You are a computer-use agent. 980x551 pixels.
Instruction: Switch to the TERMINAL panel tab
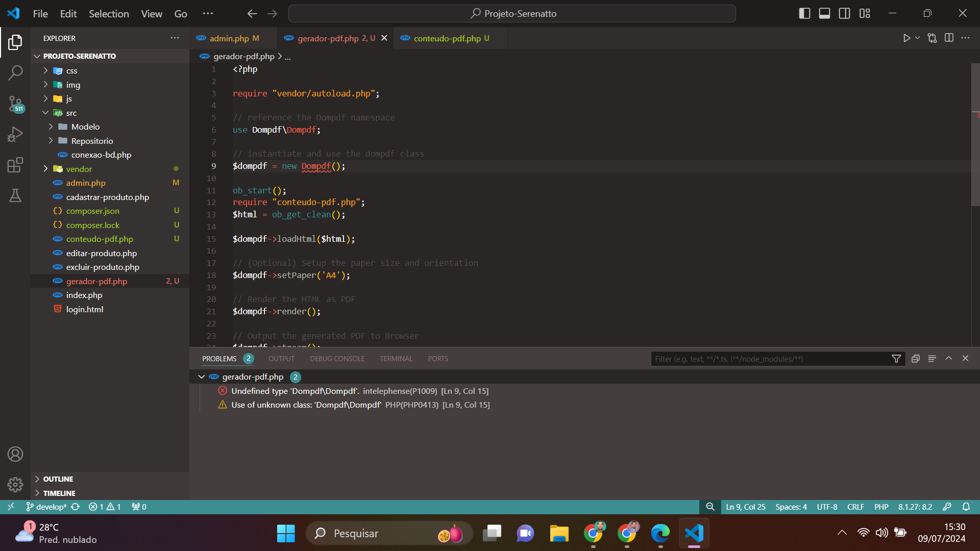pyautogui.click(x=396, y=359)
